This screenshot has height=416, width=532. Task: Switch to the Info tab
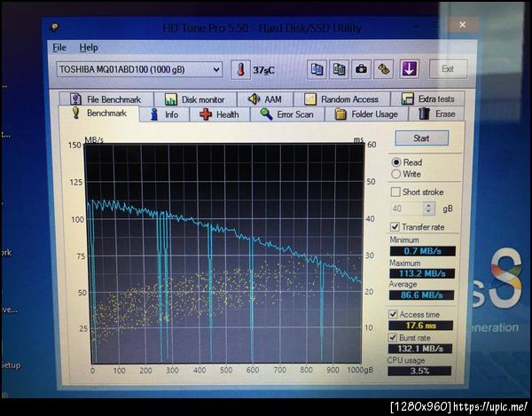(x=165, y=114)
